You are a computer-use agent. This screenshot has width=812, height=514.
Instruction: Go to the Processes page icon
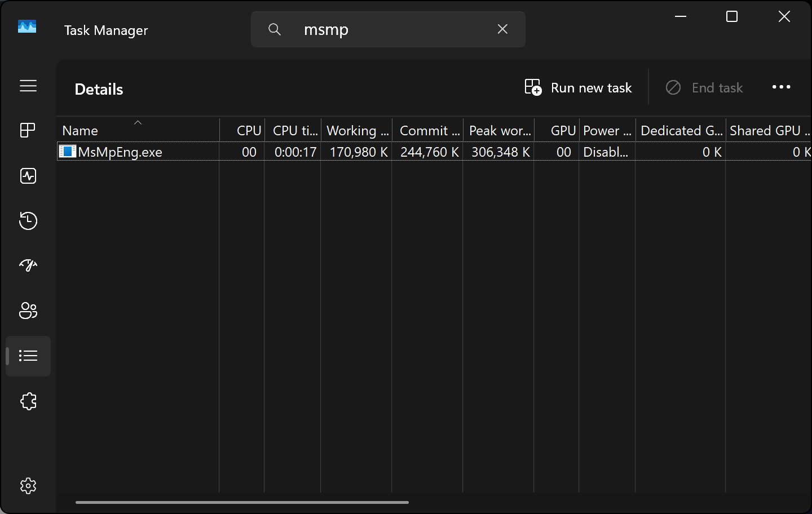pos(28,130)
